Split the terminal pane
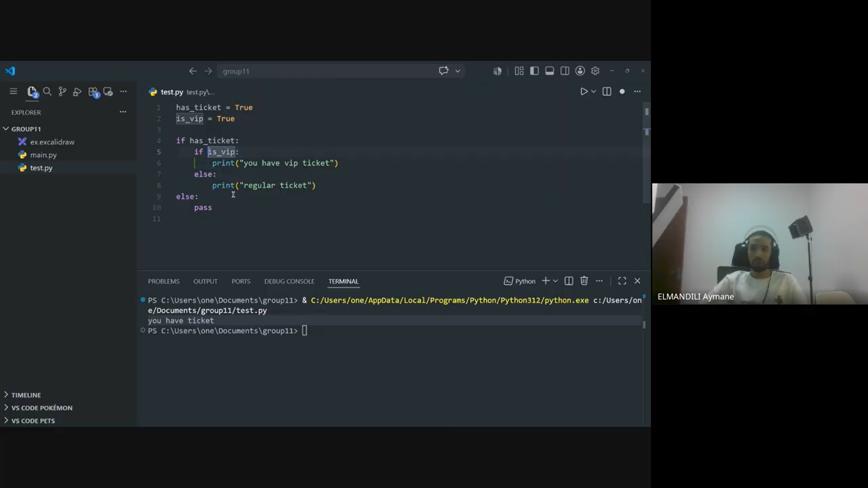Image resolution: width=868 pixels, height=488 pixels. pos(569,281)
